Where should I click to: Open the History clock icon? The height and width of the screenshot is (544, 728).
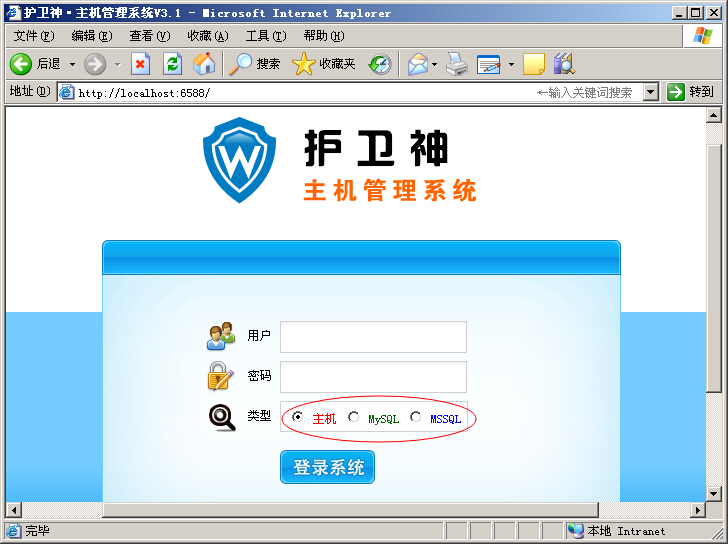(x=380, y=64)
